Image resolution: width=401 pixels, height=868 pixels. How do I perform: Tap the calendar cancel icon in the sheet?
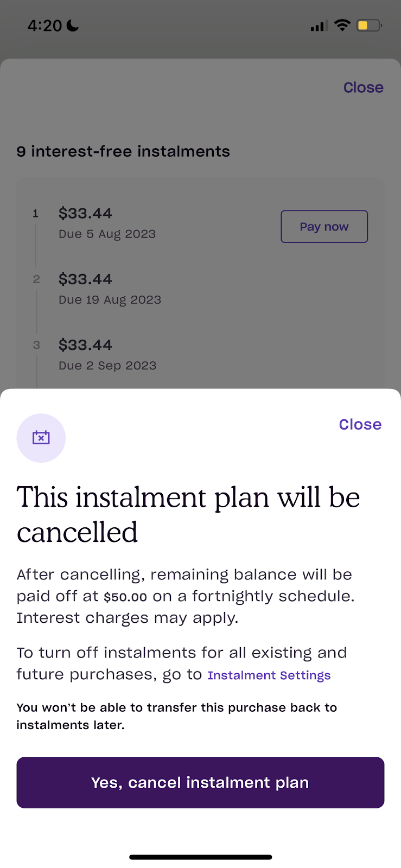tap(41, 438)
